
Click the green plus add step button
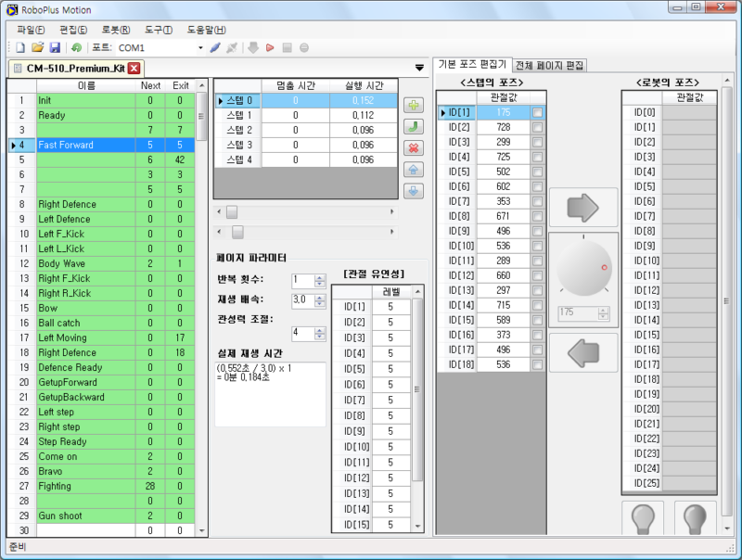414,105
